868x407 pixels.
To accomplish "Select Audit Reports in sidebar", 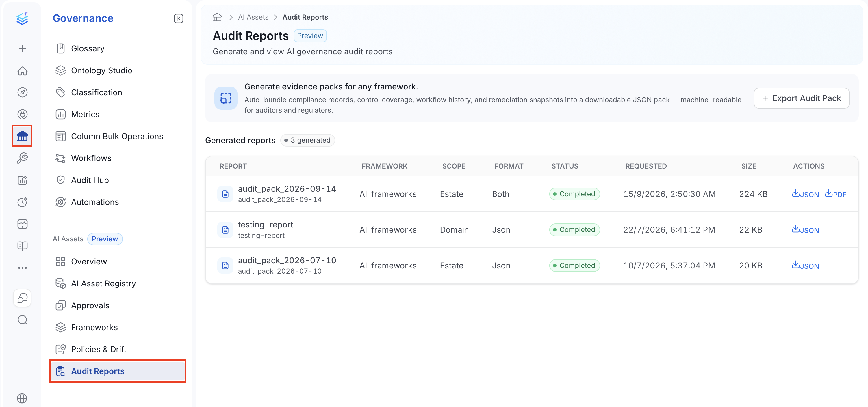I will [x=118, y=371].
